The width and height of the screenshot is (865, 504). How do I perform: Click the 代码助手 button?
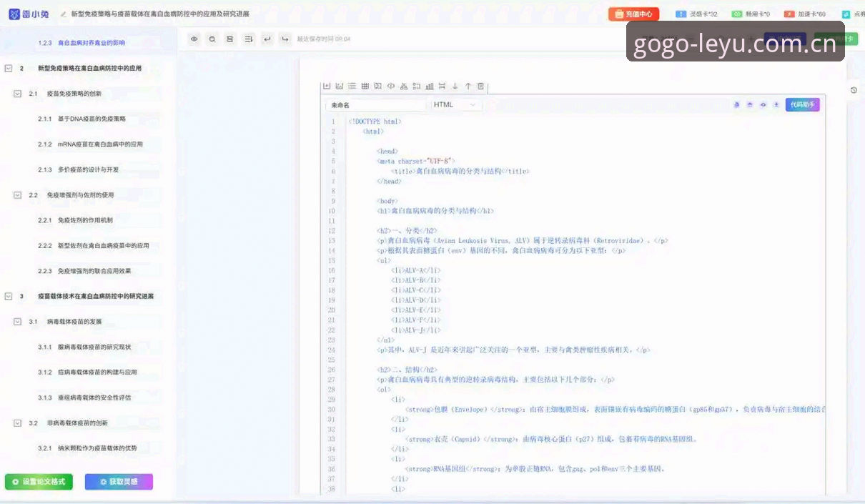click(802, 104)
